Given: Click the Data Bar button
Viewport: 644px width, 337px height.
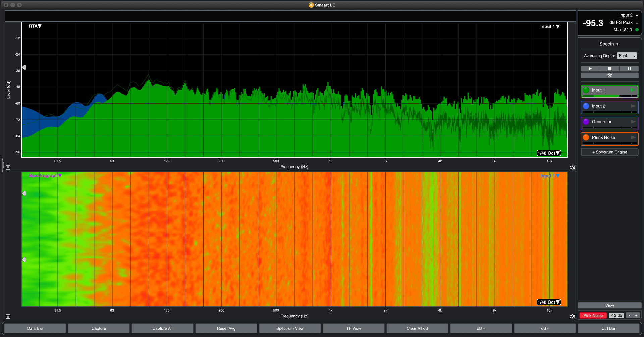Looking at the screenshot, I should 35,328.
